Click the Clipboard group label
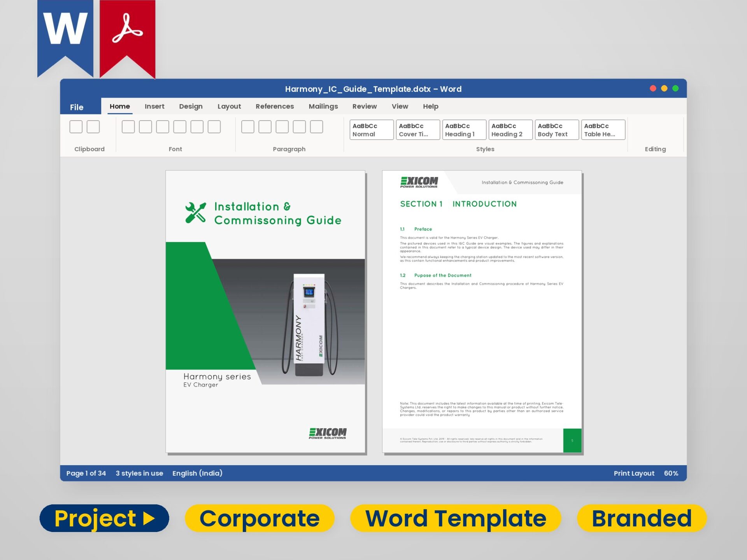Viewport: 747px width, 560px height. point(89,149)
